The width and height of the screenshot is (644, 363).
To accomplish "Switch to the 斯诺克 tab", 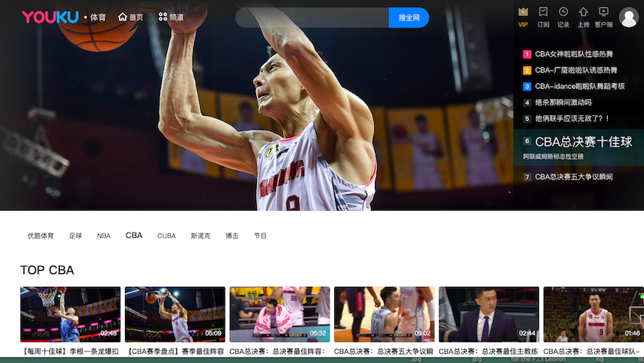I will click(x=200, y=236).
